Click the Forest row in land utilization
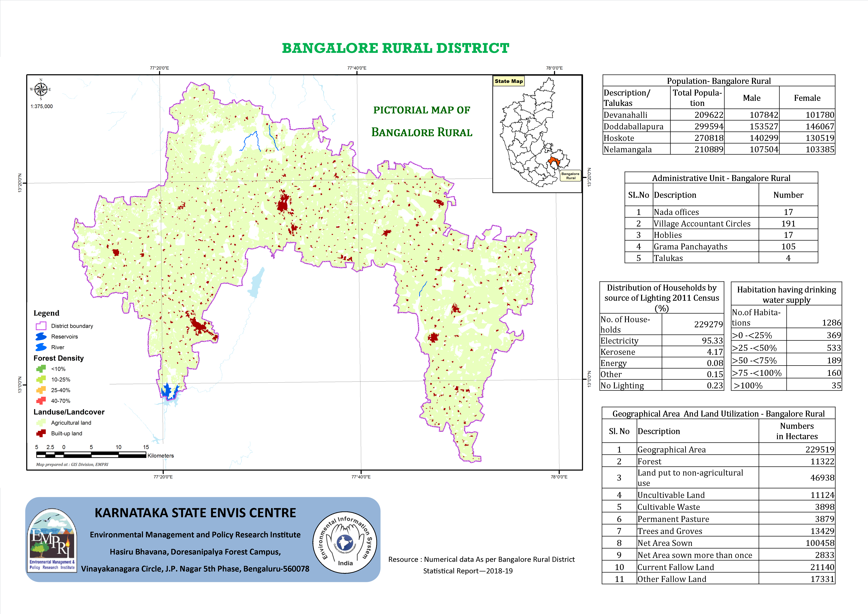The width and height of the screenshot is (868, 614). [x=718, y=461]
